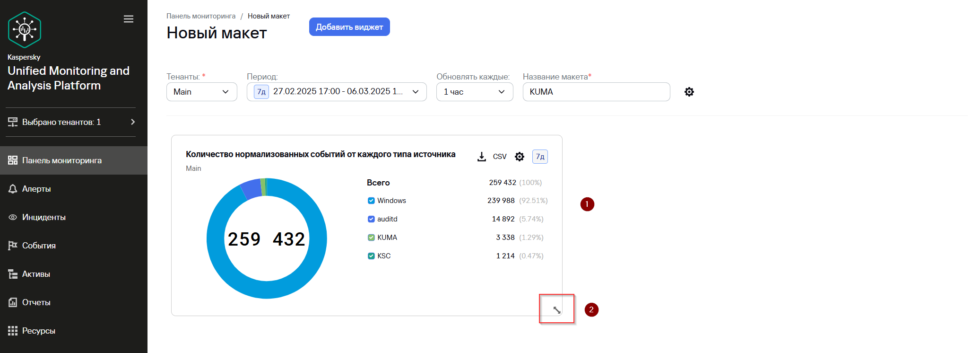This screenshot has width=980, height=353.
Task: Open the Обновлять каждые dropdown showing 1 час
Action: pyautogui.click(x=475, y=92)
